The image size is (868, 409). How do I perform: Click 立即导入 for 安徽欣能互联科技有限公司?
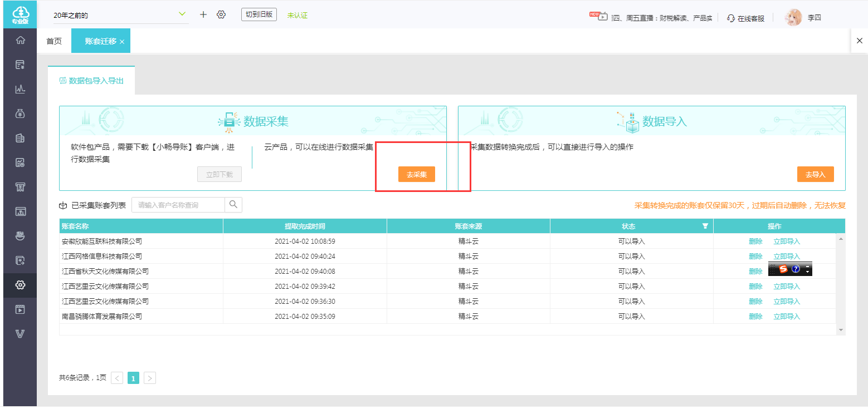tap(786, 242)
